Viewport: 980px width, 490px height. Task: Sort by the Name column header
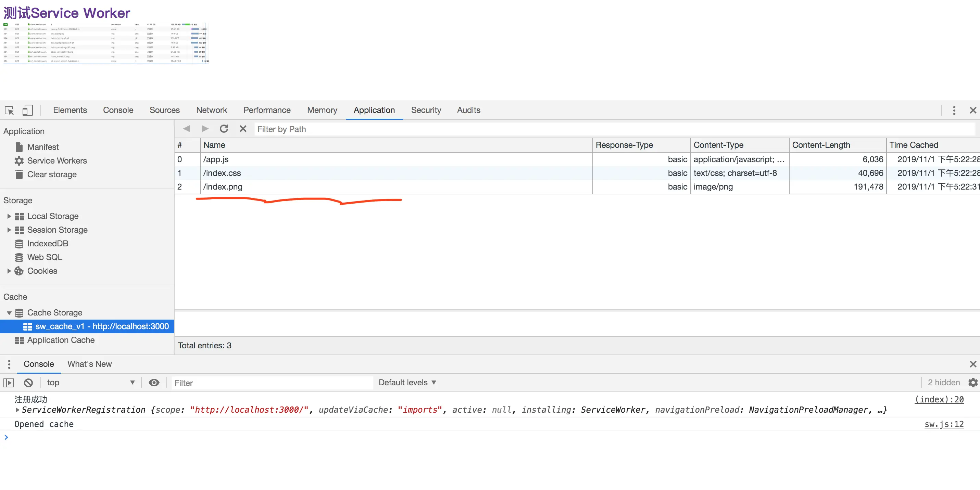tap(396, 145)
